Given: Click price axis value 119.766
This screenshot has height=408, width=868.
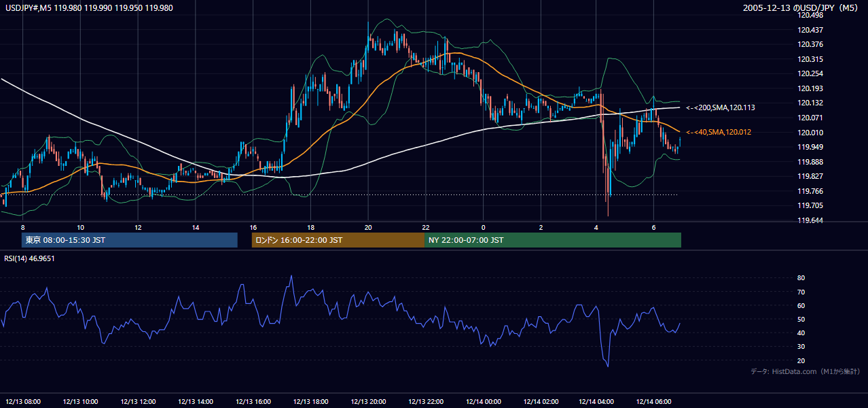Looking at the screenshot, I should coord(810,191).
